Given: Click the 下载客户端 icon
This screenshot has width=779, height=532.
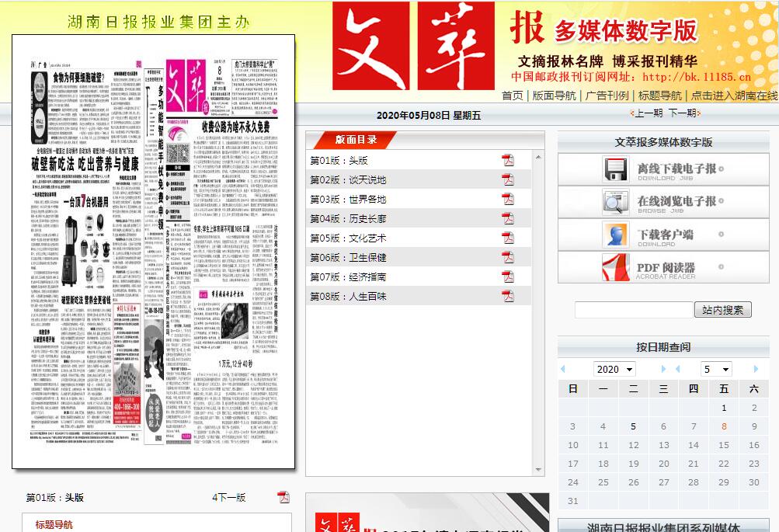Looking at the screenshot, I should coord(616,235).
